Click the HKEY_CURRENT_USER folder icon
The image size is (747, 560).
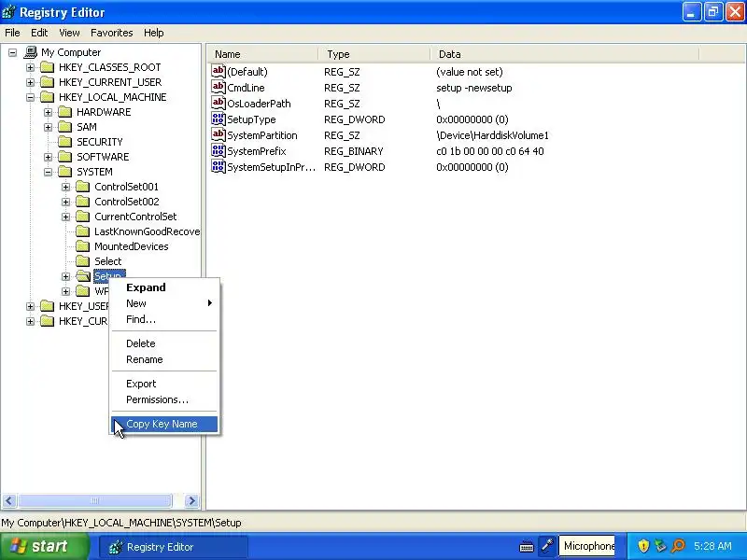(x=47, y=82)
